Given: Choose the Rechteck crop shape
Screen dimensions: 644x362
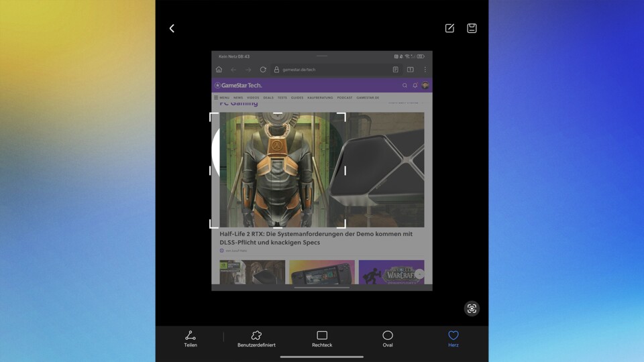Looking at the screenshot, I should click(322, 339).
